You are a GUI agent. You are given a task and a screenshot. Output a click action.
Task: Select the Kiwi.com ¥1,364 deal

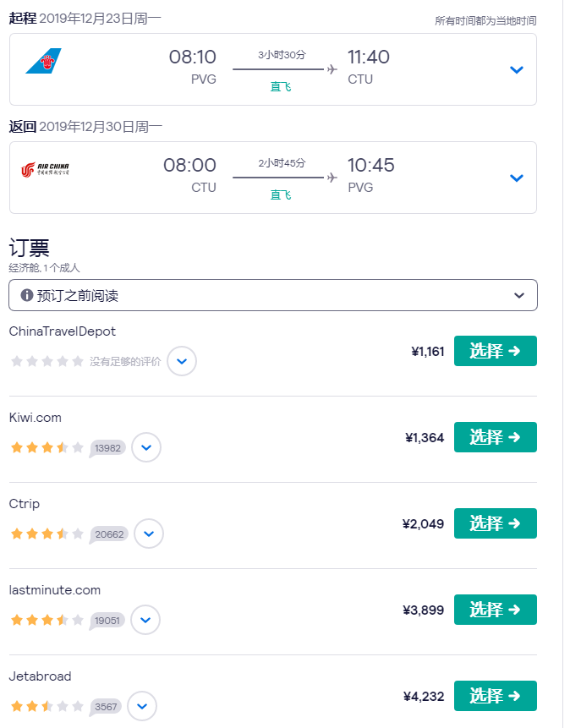click(495, 437)
